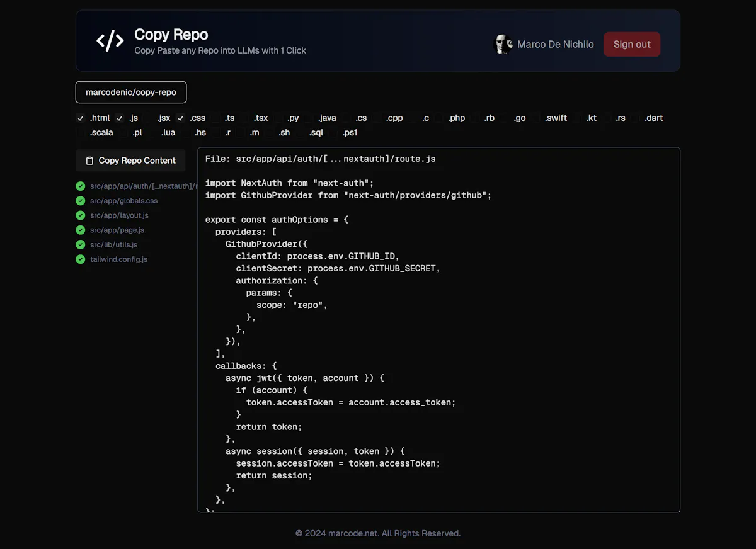The height and width of the screenshot is (549, 756).
Task: Select the src/app/globals.css file entry
Action: 123,201
